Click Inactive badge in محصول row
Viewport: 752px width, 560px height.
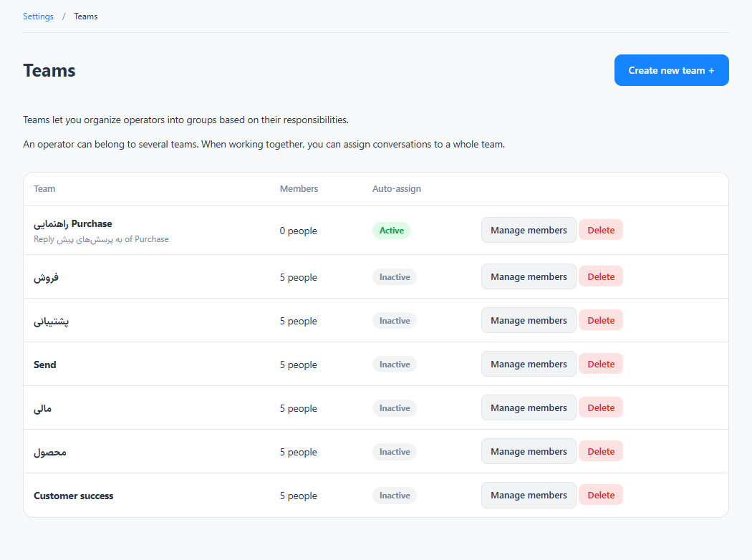pyautogui.click(x=394, y=452)
